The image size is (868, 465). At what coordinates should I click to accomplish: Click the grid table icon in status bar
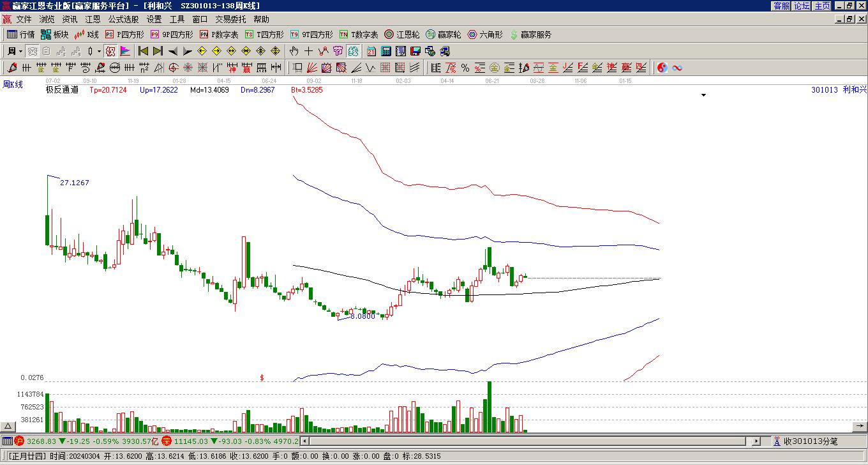point(7,441)
